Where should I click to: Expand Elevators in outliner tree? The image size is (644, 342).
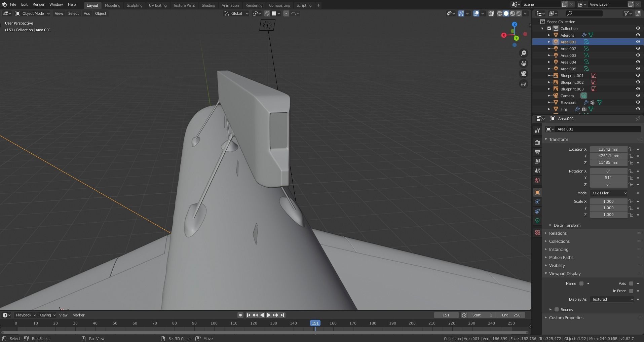pyautogui.click(x=549, y=102)
